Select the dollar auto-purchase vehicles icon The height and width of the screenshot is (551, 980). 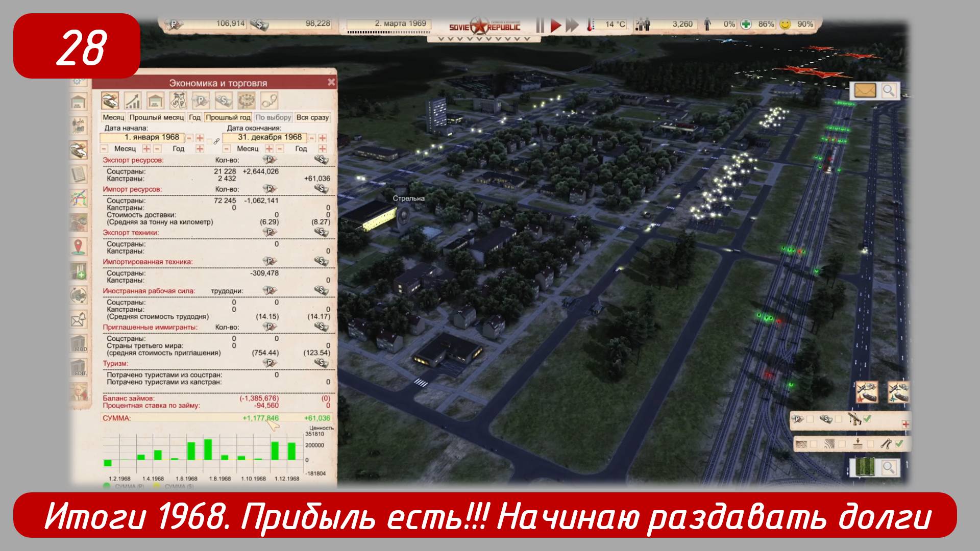pos(899,392)
